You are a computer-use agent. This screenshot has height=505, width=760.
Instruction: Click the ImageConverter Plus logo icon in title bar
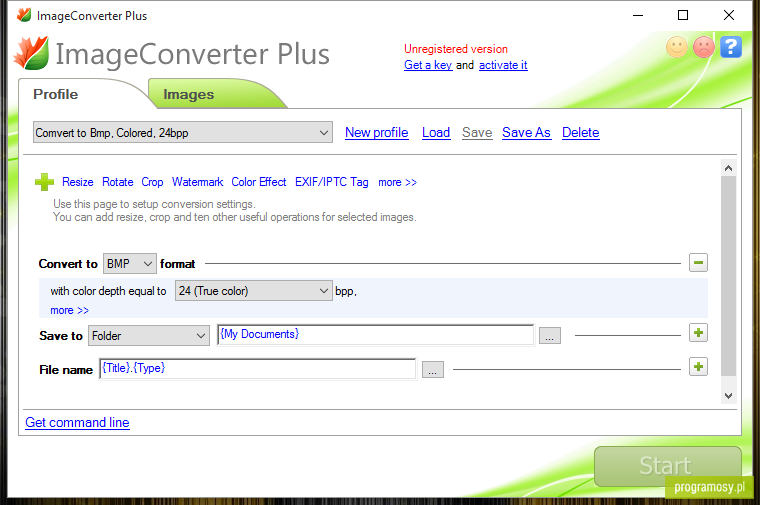(24, 16)
